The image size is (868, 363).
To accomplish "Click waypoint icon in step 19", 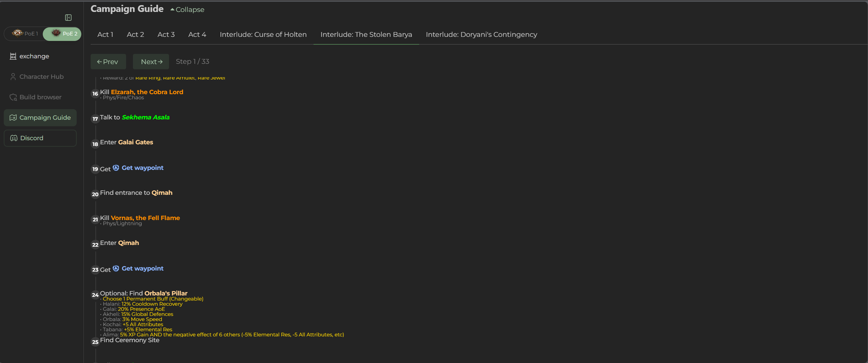I will [x=116, y=168].
